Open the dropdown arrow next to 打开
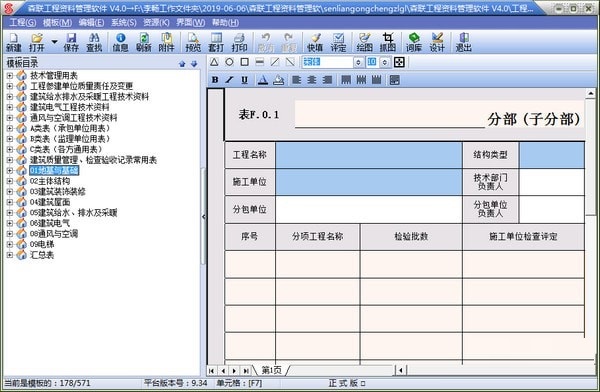This screenshot has width=600, height=392. point(54,41)
